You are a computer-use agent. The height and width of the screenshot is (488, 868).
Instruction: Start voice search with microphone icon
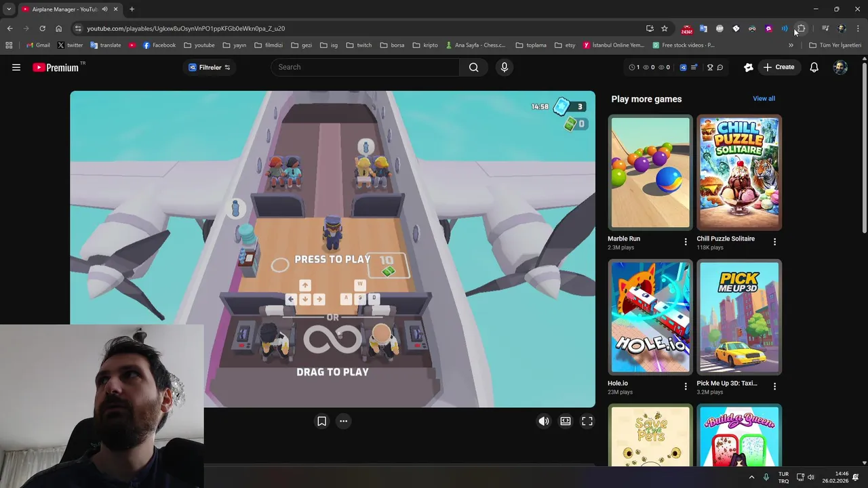pos(504,67)
